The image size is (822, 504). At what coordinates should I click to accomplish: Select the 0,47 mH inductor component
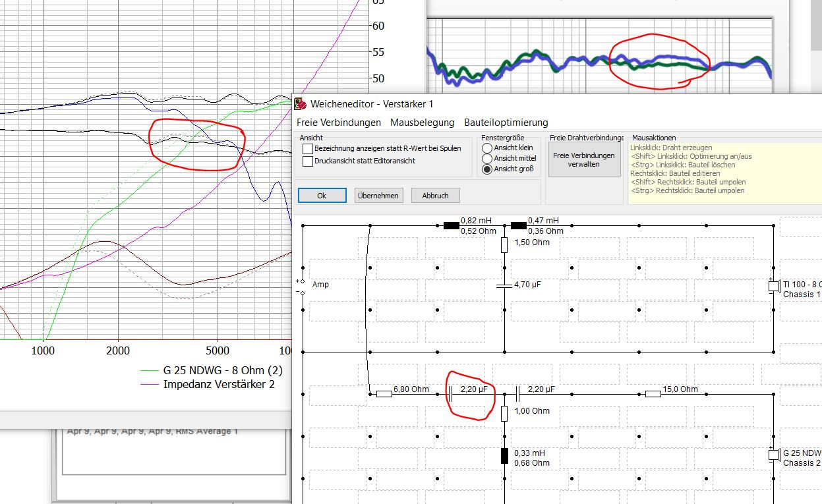pyautogui.click(x=519, y=225)
